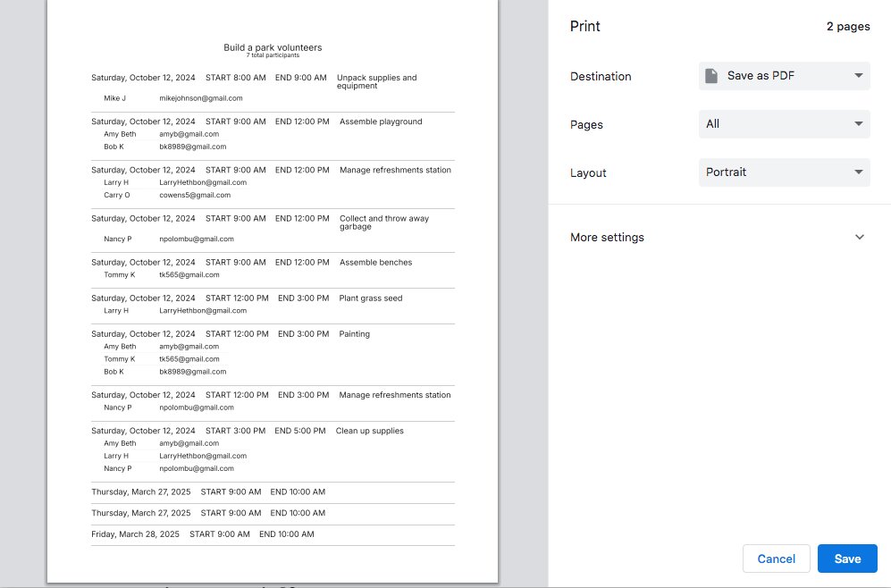Click 'END 5:00 PM' time text

(x=300, y=431)
